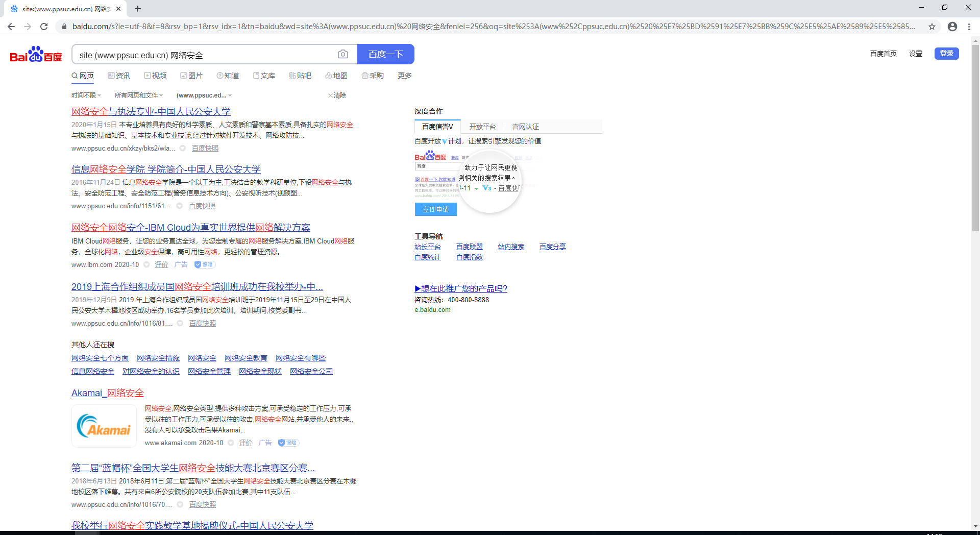The image size is (980, 535).
Task: Open 更多 more categories
Action: (x=405, y=76)
